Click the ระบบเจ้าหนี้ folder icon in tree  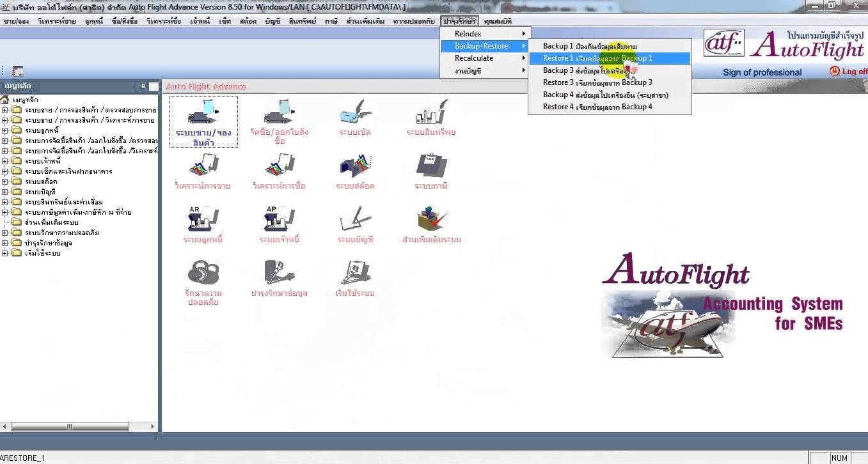(x=17, y=161)
